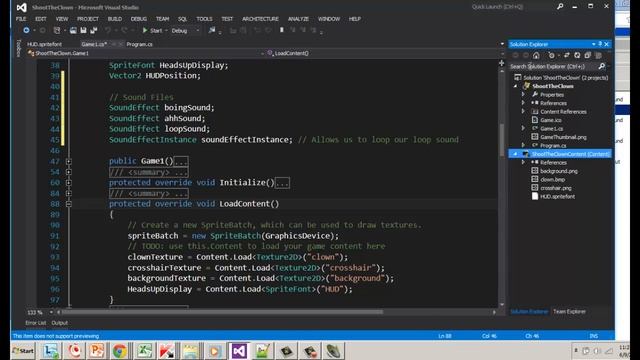Open the Debug configuration dropdown
640x360 pixels.
click(185, 31)
